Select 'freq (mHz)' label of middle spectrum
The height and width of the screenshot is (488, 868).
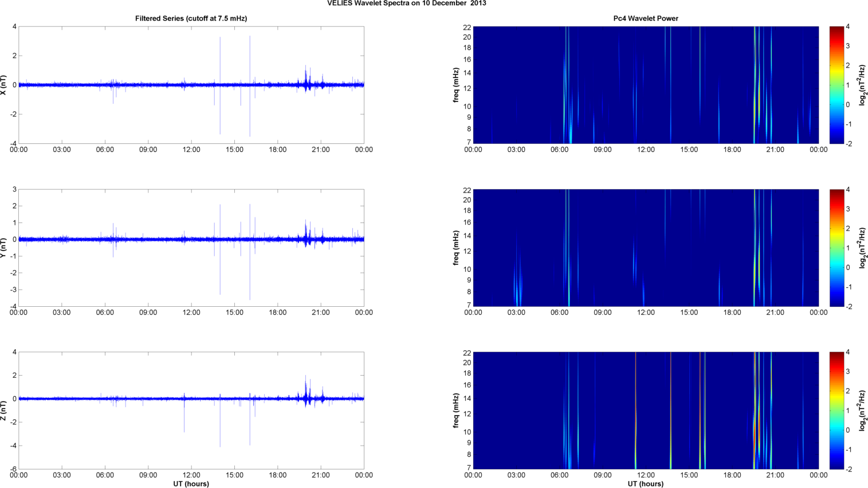[456, 248]
